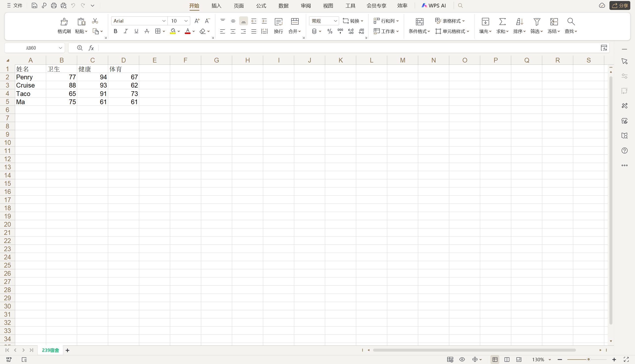Expand the Arial font name dropdown

pyautogui.click(x=163, y=21)
